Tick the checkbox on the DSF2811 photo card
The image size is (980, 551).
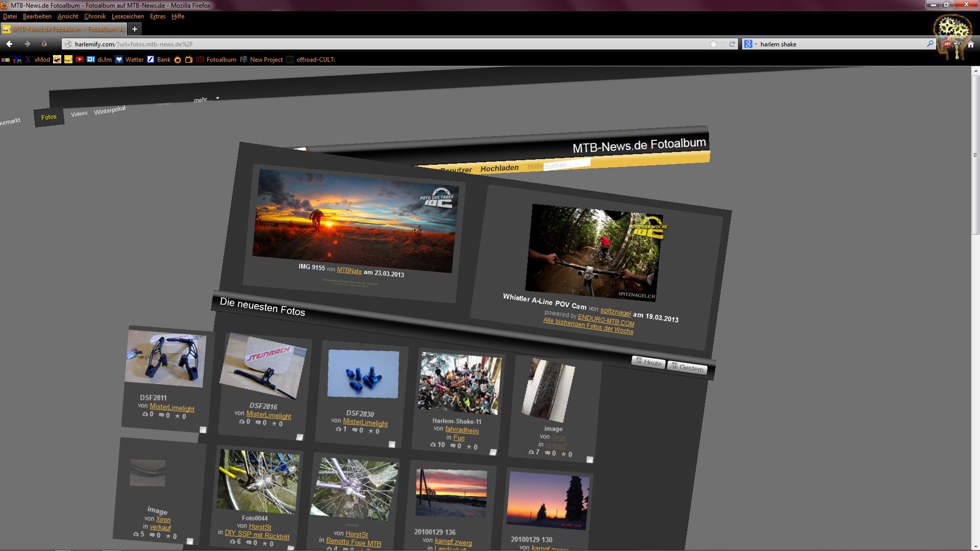[x=203, y=430]
